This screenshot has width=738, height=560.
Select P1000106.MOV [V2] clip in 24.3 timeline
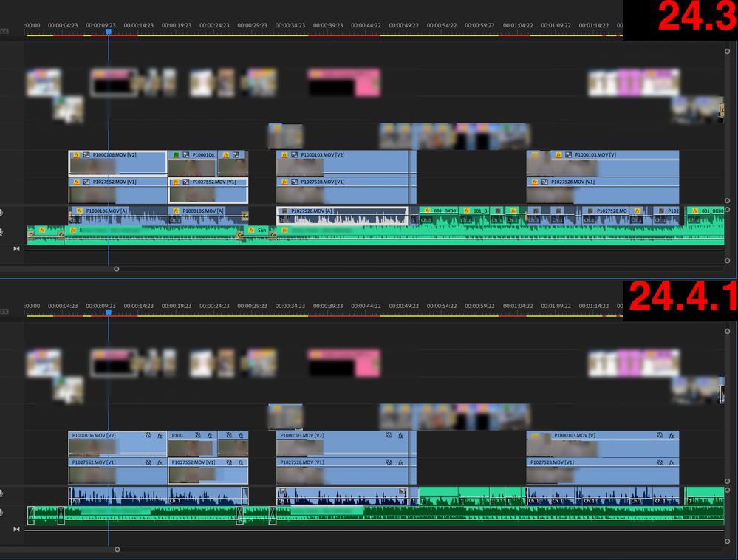coord(117,163)
